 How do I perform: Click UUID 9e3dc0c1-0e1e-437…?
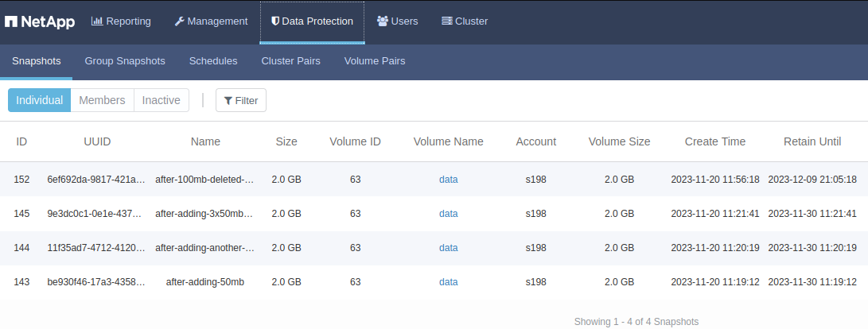click(95, 214)
